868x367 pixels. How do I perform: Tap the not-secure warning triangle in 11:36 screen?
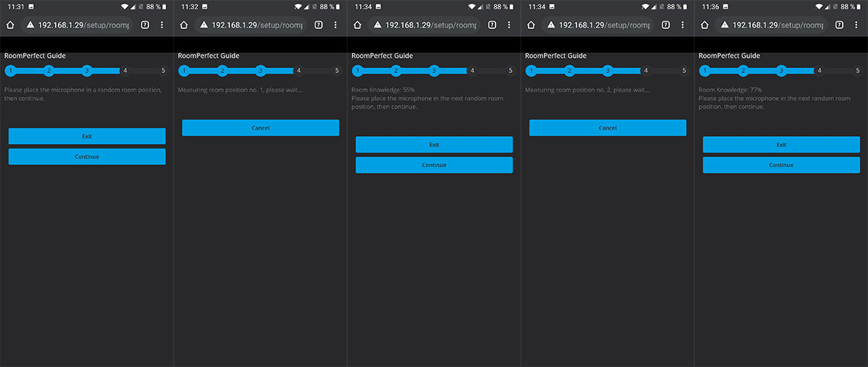725,25
